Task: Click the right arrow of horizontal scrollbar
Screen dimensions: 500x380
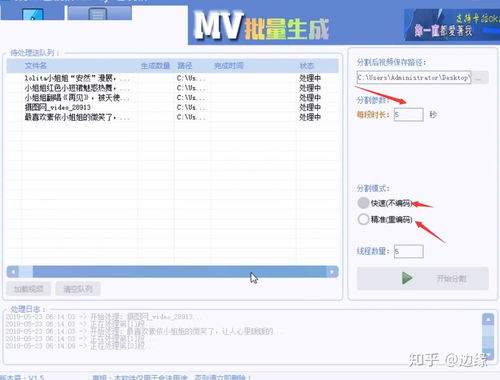Action: pyautogui.click(x=332, y=272)
